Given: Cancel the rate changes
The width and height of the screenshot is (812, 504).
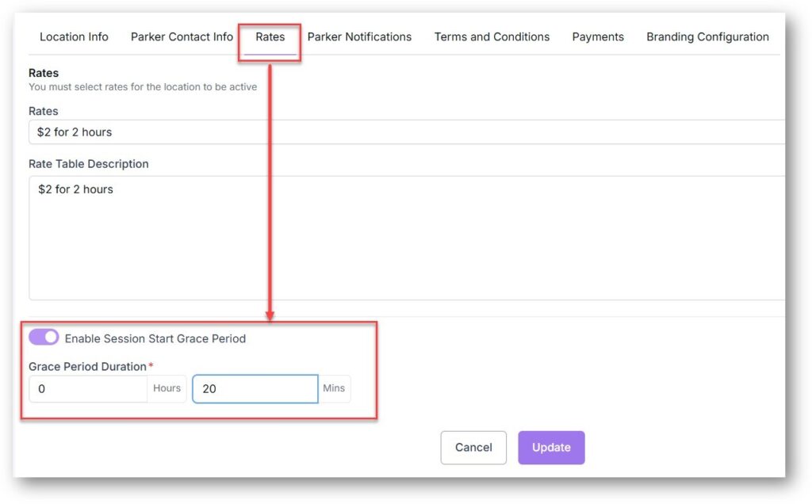Looking at the screenshot, I should point(473,448).
